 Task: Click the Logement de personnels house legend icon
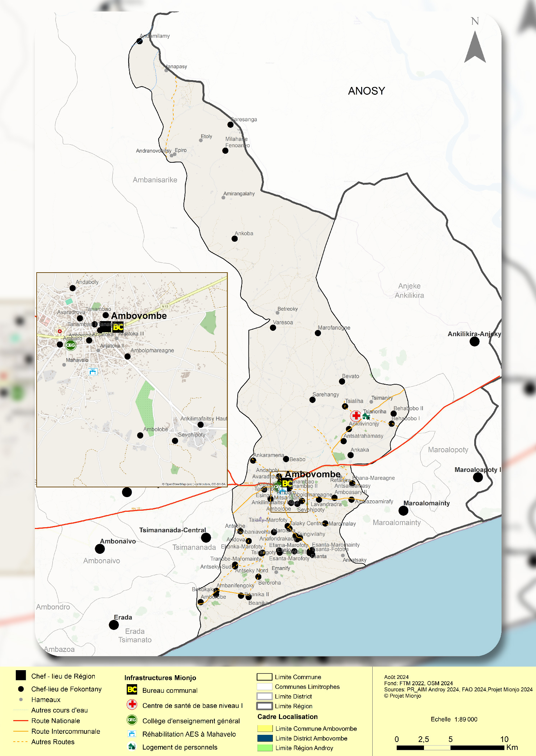pos(132,747)
